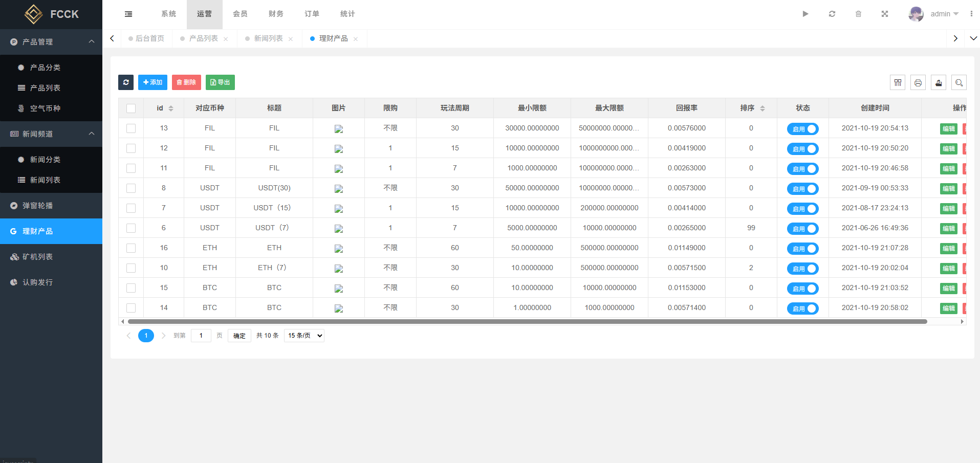Click the print table icon
The image size is (980, 463).
click(x=918, y=82)
